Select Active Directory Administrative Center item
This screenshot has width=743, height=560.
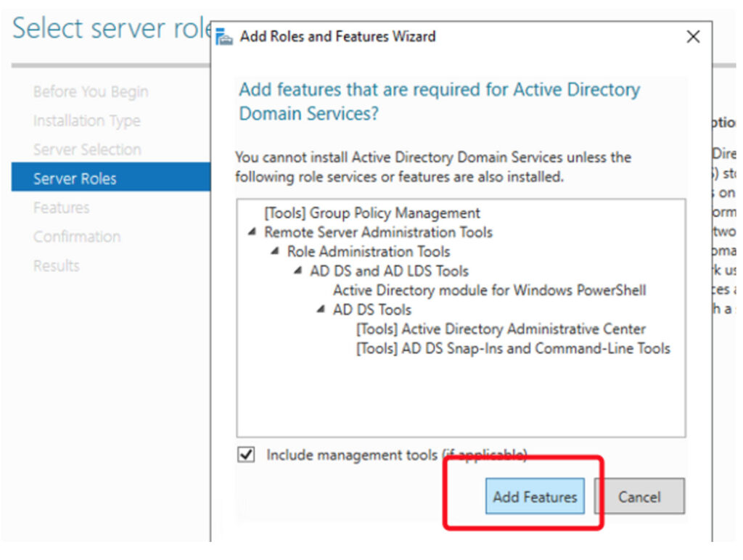coord(501,329)
